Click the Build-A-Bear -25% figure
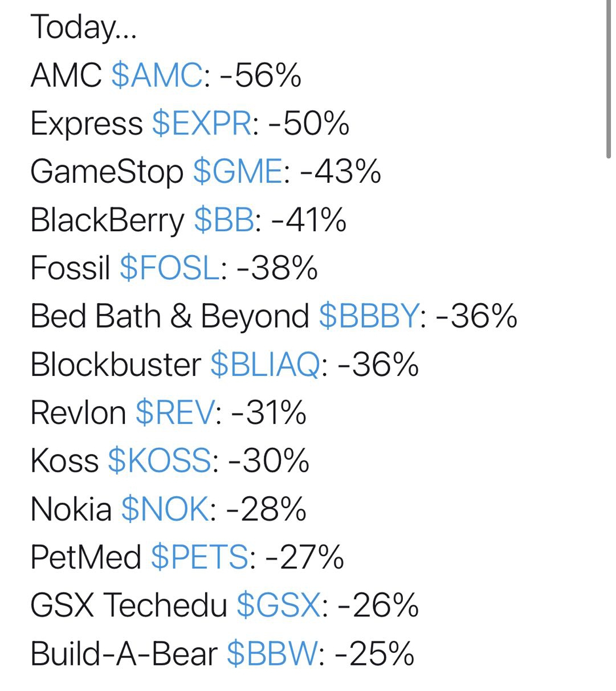 [374, 653]
